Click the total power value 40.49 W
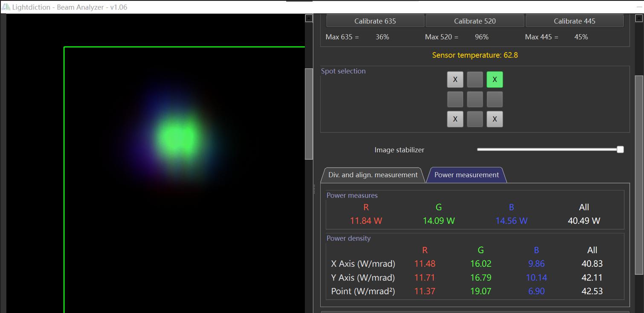 tap(584, 221)
